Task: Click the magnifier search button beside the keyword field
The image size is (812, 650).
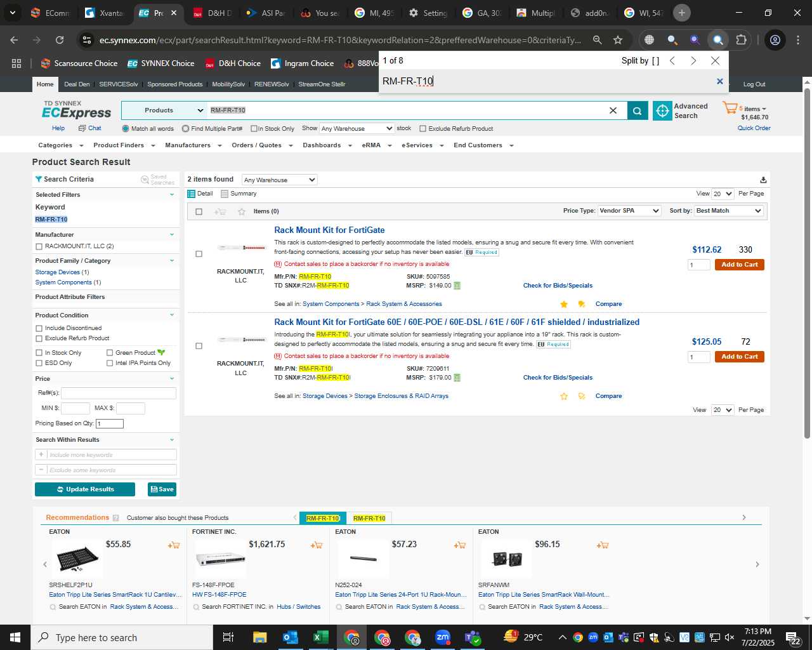Action: 637,110
